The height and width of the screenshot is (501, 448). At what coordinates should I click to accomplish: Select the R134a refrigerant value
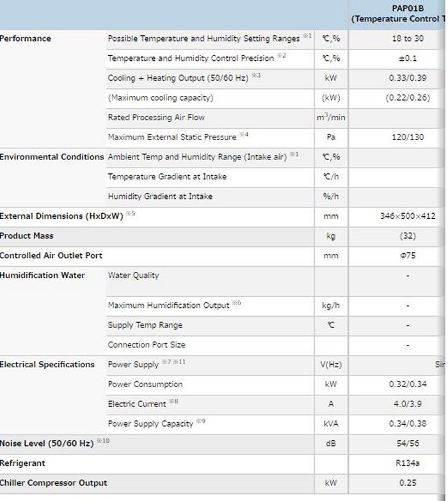point(408,463)
